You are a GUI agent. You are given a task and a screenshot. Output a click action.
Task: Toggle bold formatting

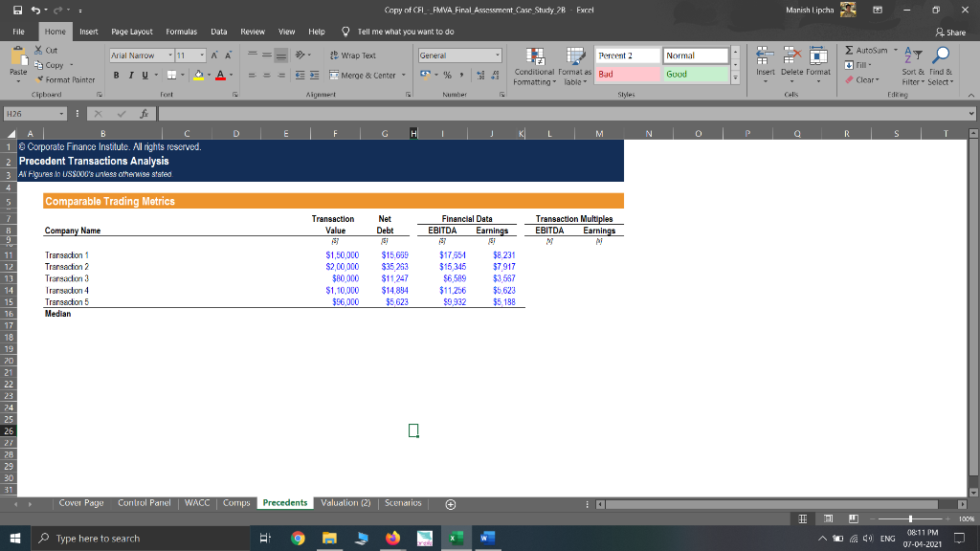[117, 74]
